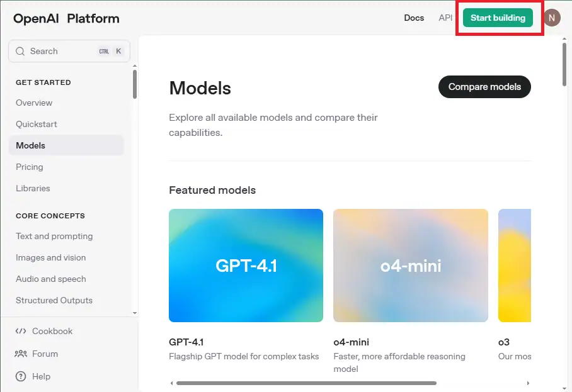Select Quickstart in the sidebar

tap(37, 124)
